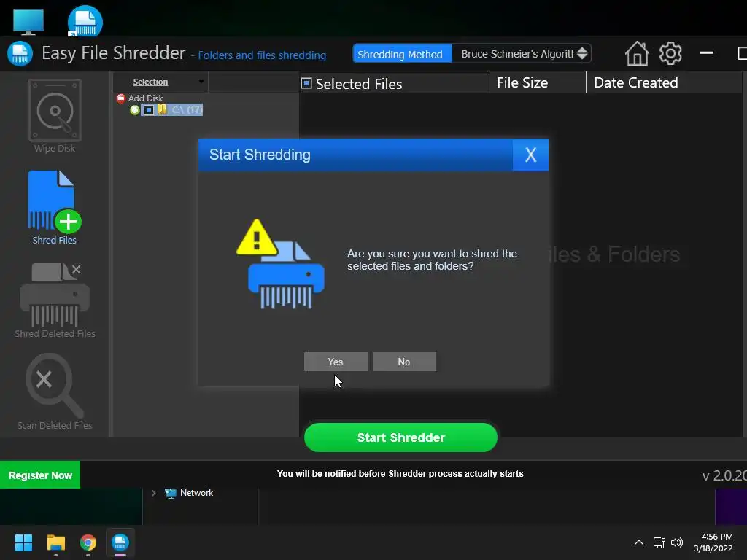Screen dimensions: 747x560
Task: Click Yes to confirm shredding
Action: tap(336, 362)
